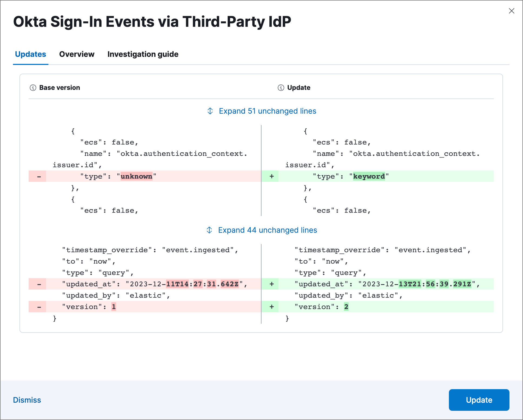Close the rule update flyout
The width and height of the screenshot is (523, 420).
pos(511,11)
